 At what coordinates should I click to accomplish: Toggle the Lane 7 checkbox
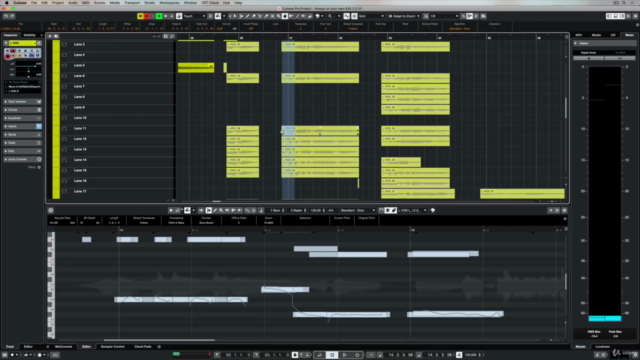click(64, 87)
